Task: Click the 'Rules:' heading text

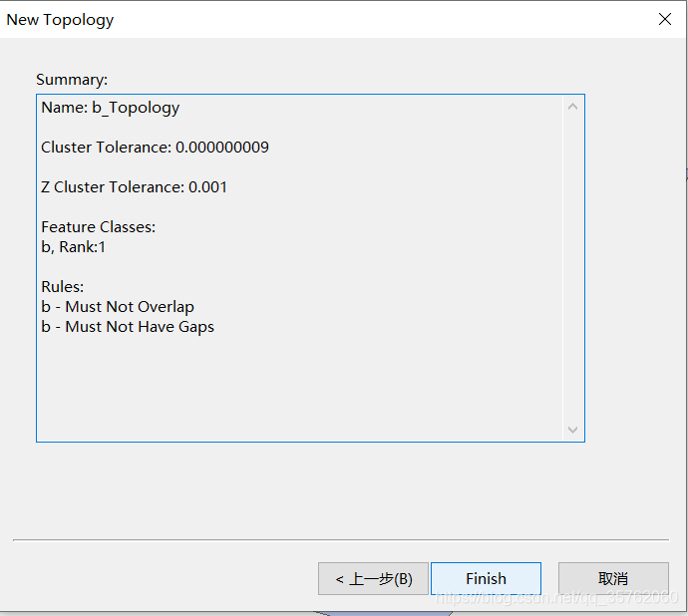Action: coord(62,287)
